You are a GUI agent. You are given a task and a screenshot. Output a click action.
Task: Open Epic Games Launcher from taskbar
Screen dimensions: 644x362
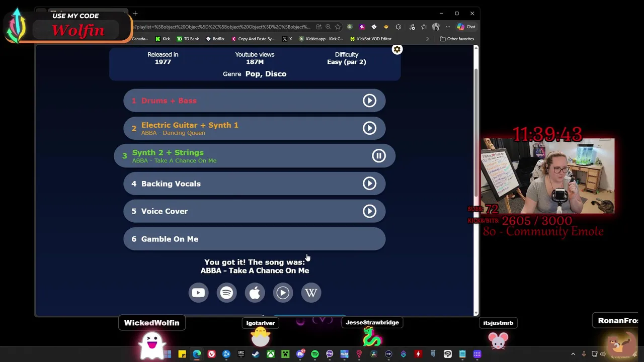point(241,354)
